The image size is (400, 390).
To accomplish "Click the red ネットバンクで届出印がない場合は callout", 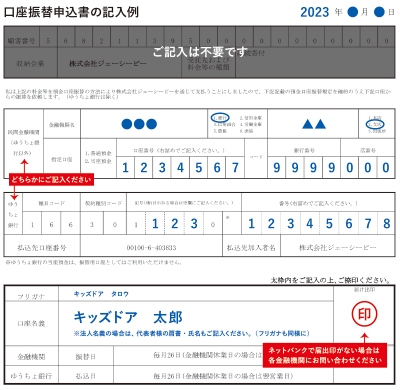I will click(325, 355).
